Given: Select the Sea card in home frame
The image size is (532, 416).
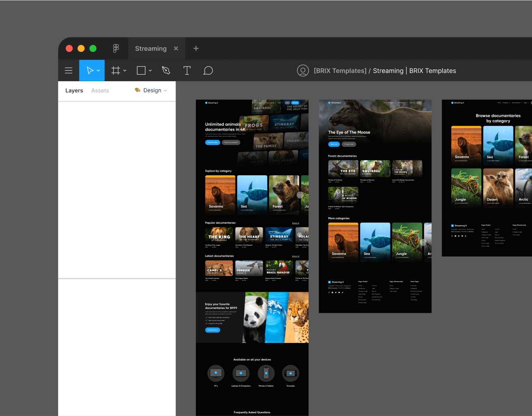Looking at the screenshot, I should coord(252,194).
